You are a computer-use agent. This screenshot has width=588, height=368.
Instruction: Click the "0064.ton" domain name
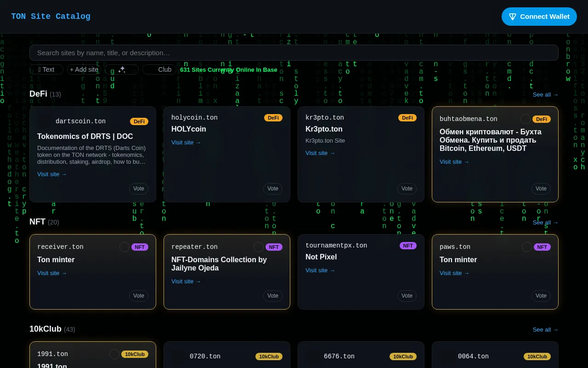click(x=473, y=356)
